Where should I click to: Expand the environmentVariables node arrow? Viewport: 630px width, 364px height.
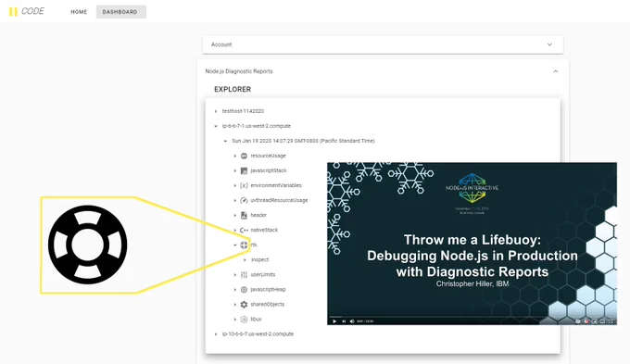click(235, 185)
